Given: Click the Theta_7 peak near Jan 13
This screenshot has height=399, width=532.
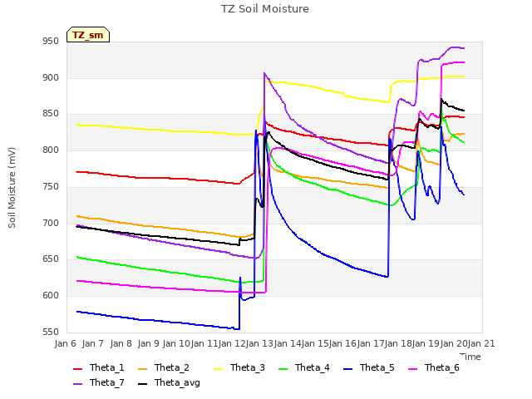Looking at the screenshot, I should pos(264,73).
